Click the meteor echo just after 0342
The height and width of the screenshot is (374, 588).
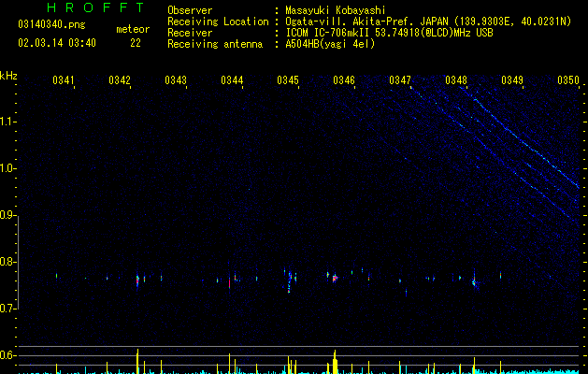(x=137, y=280)
